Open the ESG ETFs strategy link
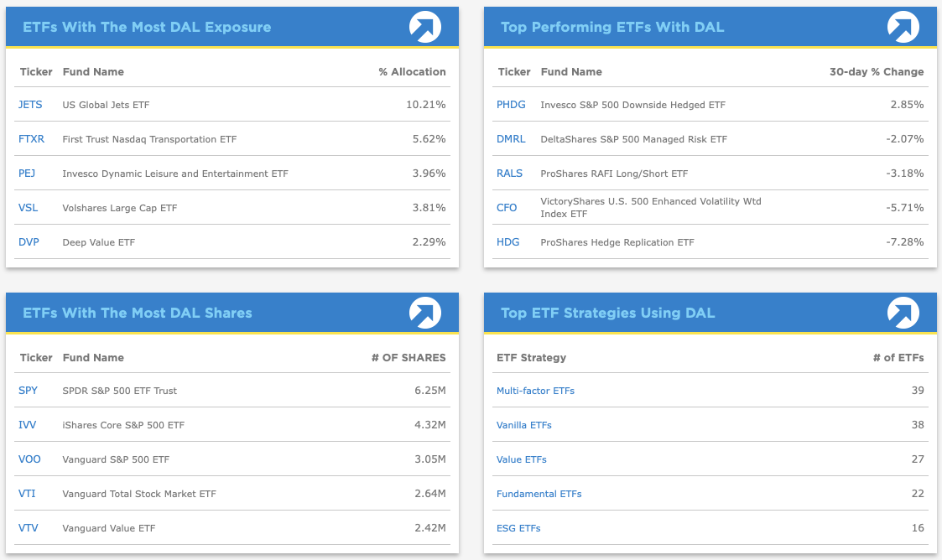This screenshot has height=560, width=942. tap(518, 528)
